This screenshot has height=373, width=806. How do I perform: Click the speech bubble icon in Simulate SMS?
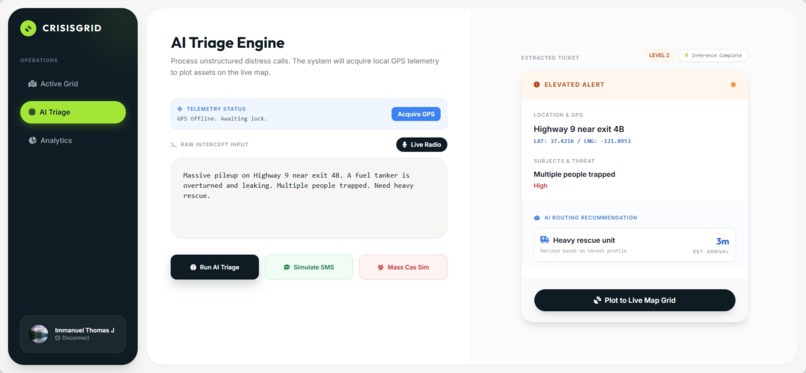(x=287, y=267)
